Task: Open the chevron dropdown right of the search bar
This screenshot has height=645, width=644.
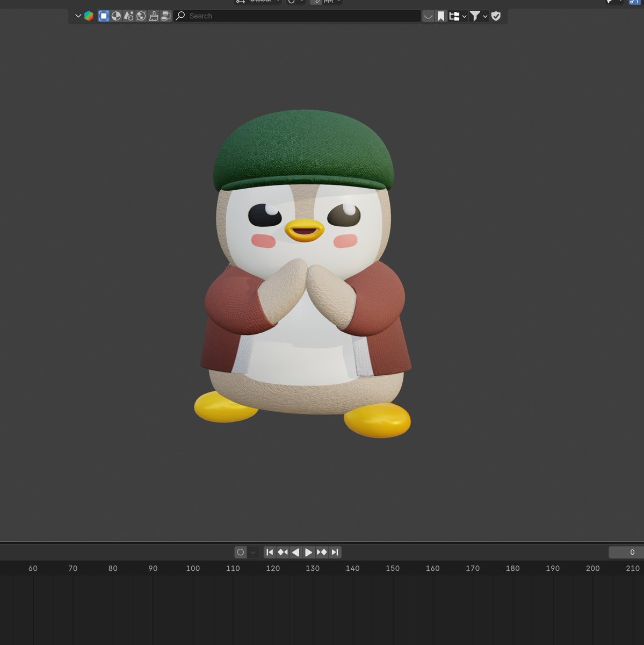Action: 428,16
